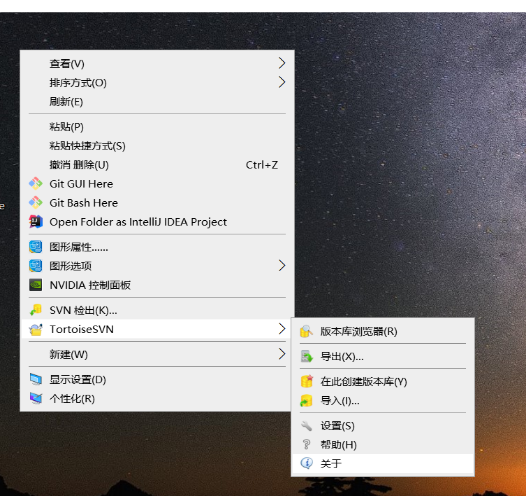The image size is (526, 497).
Task: Open 图形属性...... menu entry
Action: pyautogui.click(x=157, y=247)
